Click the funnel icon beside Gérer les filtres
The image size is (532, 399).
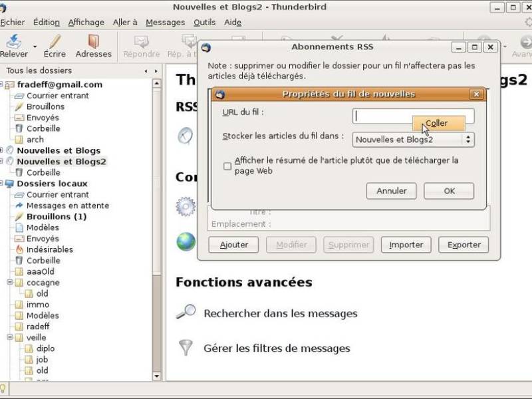coord(186,347)
